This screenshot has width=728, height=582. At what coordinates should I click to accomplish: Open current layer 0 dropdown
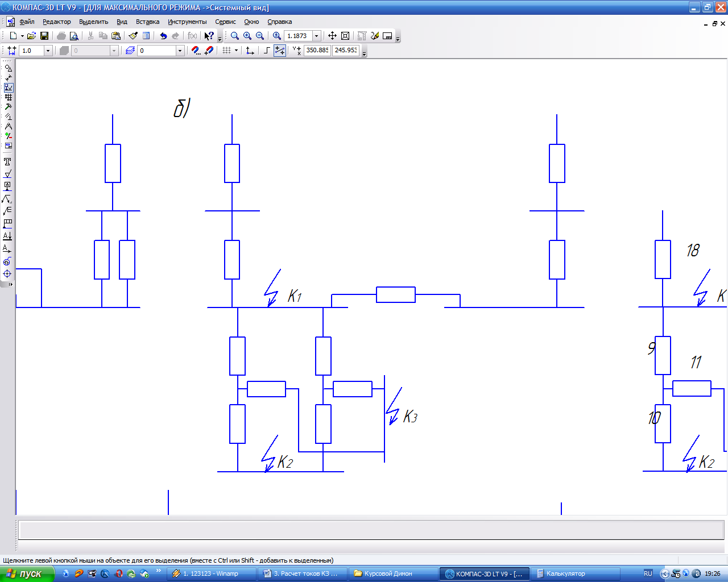point(180,51)
